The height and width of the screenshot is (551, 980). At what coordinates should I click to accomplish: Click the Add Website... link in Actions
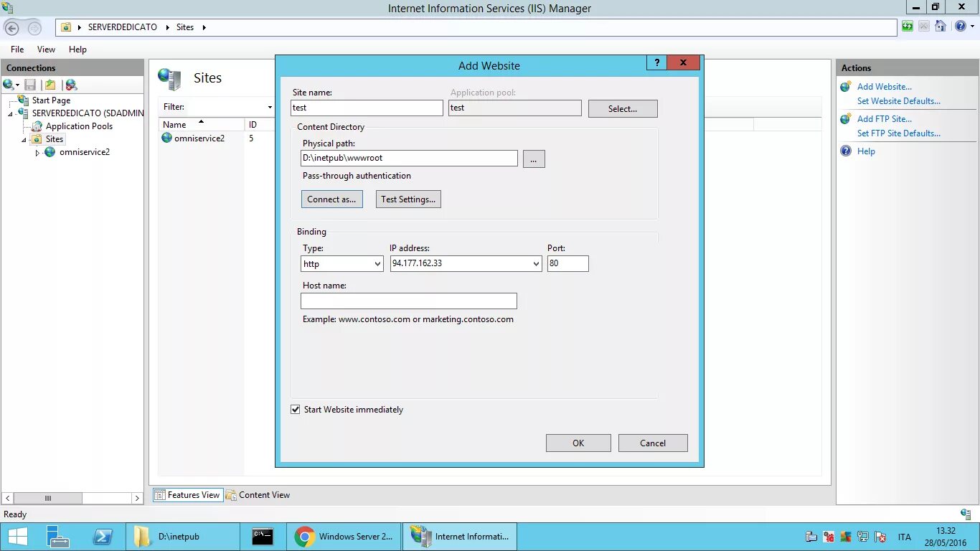(x=885, y=87)
